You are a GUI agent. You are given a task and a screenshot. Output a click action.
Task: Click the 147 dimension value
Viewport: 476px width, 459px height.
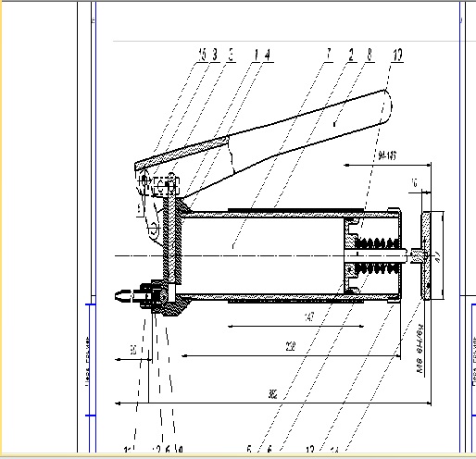tap(309, 316)
